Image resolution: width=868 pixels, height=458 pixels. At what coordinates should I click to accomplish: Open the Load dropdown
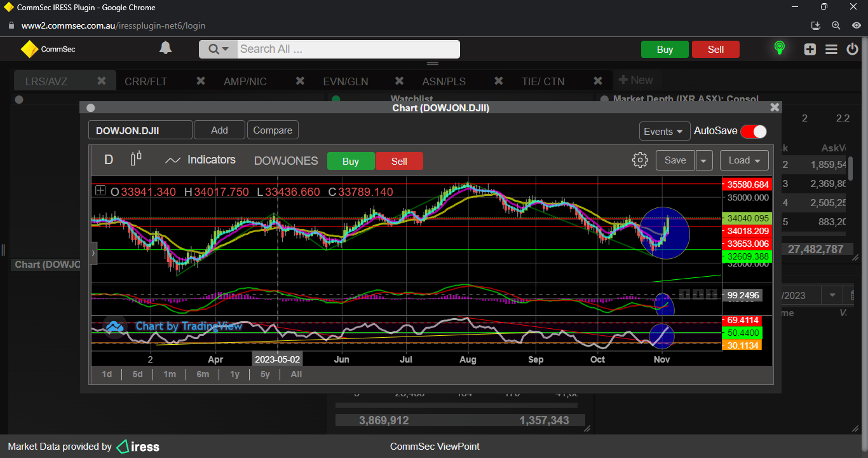744,160
